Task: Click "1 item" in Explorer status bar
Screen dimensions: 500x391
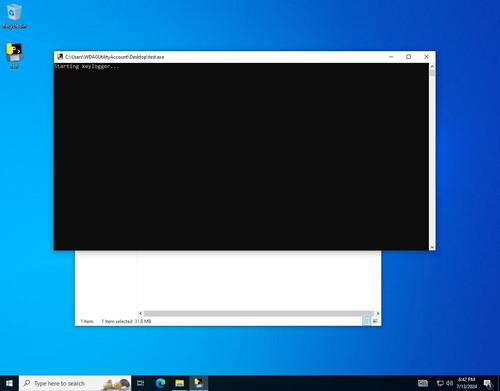Action: tap(87, 321)
